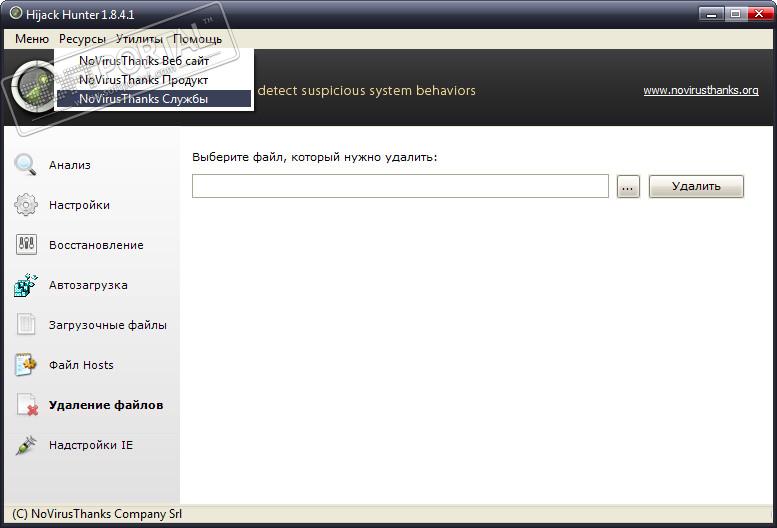
Task: Click the Анализ magnifier icon
Action: coord(25,165)
